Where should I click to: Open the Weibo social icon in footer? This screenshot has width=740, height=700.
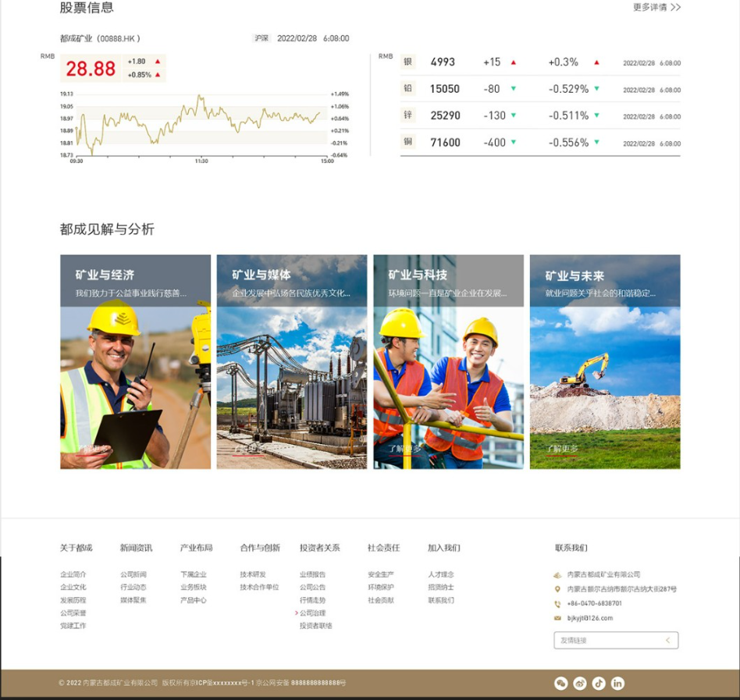(579, 684)
